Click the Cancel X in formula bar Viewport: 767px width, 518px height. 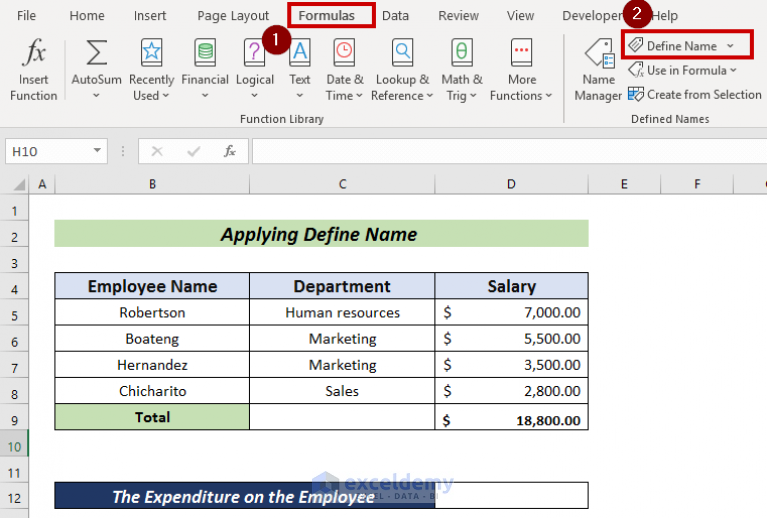pyautogui.click(x=157, y=151)
